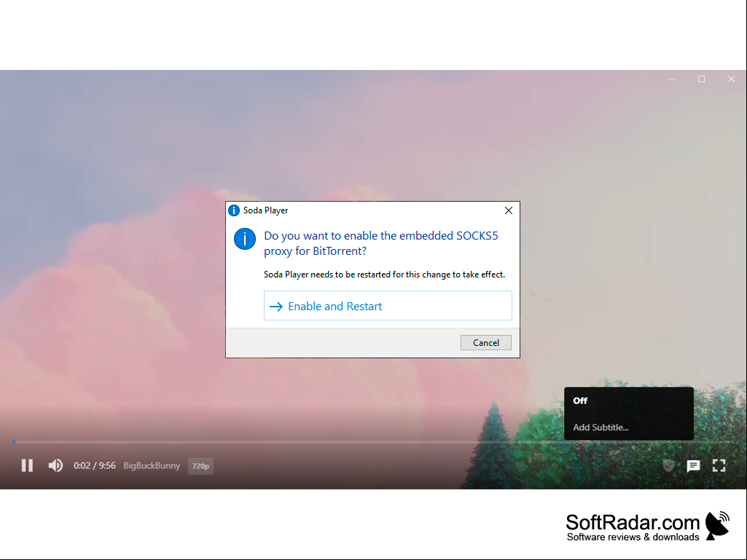Close the Soda Player dialog with X

tap(509, 210)
